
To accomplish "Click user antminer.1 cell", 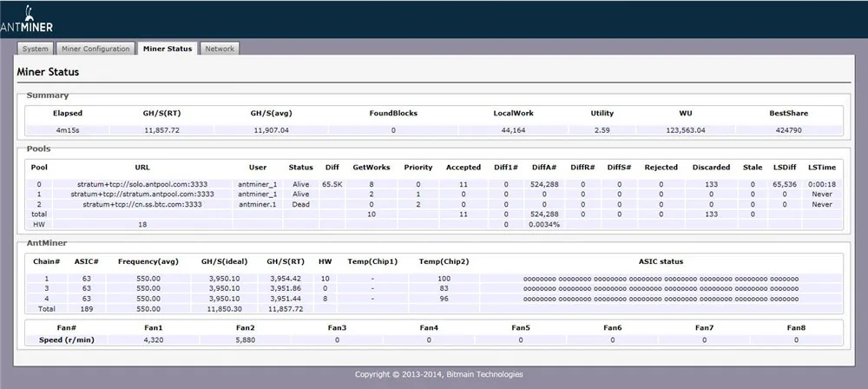I will (258, 204).
